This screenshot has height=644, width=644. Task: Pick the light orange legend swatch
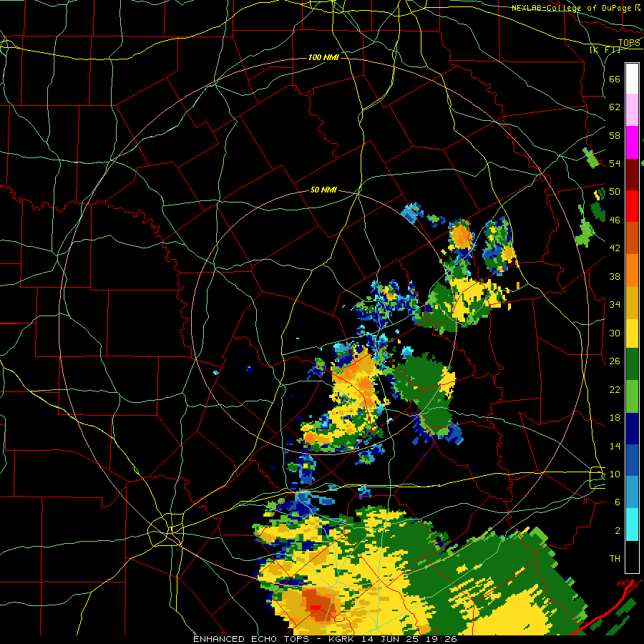pyautogui.click(x=632, y=270)
